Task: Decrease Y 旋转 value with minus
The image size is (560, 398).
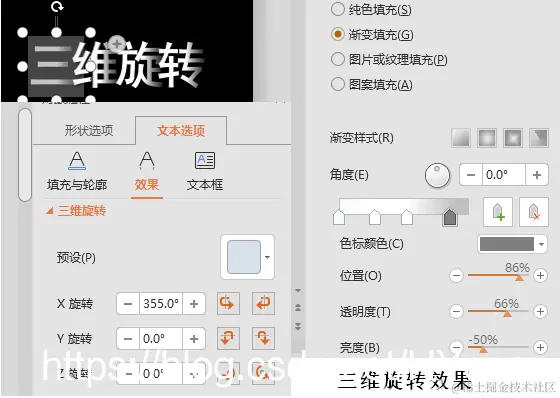Action: click(x=128, y=338)
